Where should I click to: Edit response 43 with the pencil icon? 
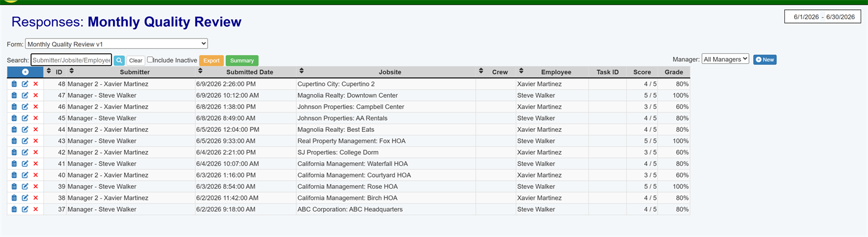tap(25, 141)
